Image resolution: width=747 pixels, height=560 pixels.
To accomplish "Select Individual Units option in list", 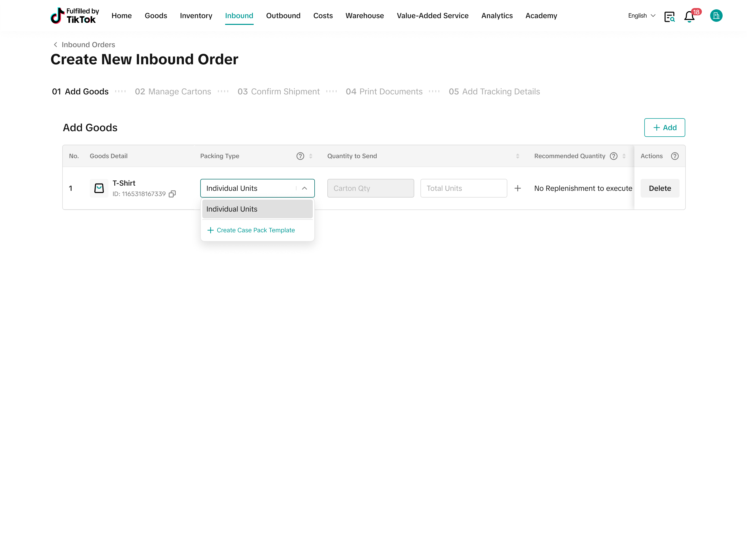I will tap(257, 209).
